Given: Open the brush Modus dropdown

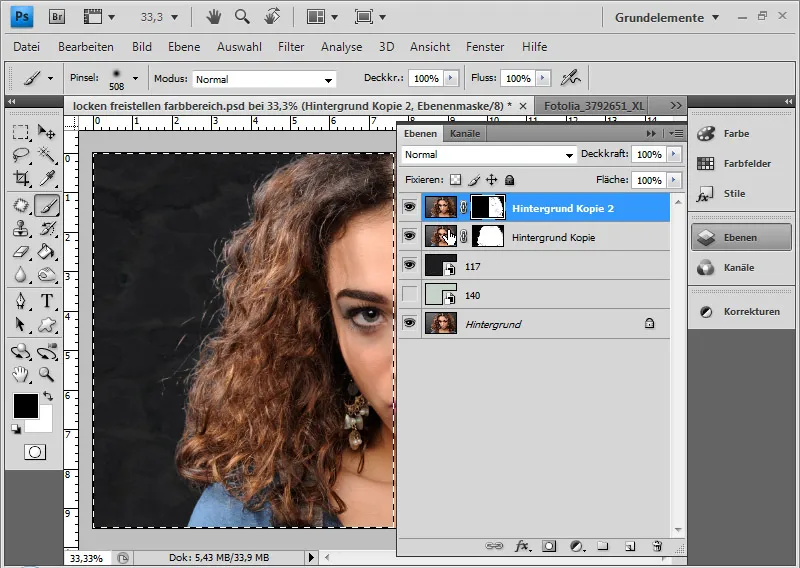Looking at the screenshot, I should 264,79.
